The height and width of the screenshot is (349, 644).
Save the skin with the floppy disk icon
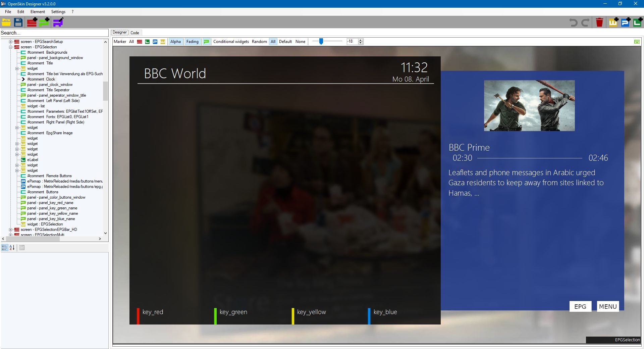18,22
